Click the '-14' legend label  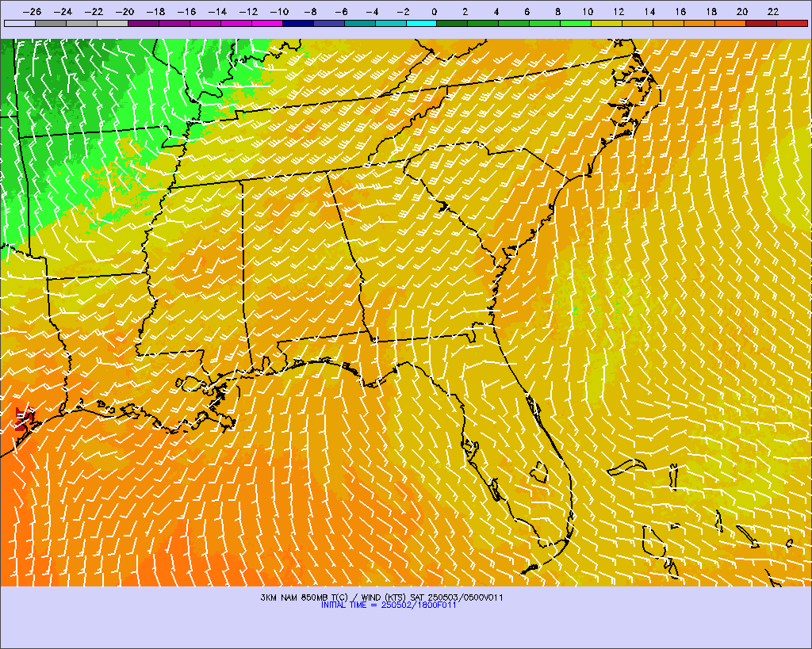(x=218, y=11)
